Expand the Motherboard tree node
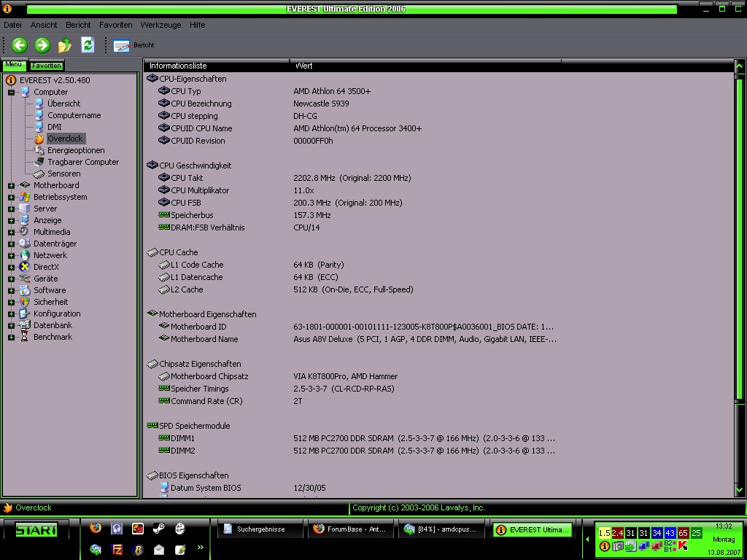747x560 pixels. click(x=11, y=185)
